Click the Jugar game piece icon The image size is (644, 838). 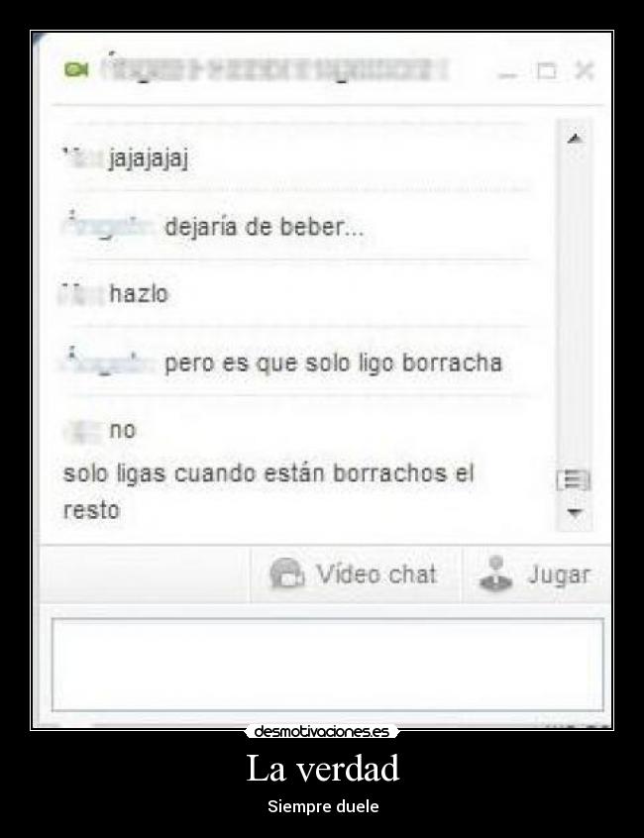[x=495, y=574]
